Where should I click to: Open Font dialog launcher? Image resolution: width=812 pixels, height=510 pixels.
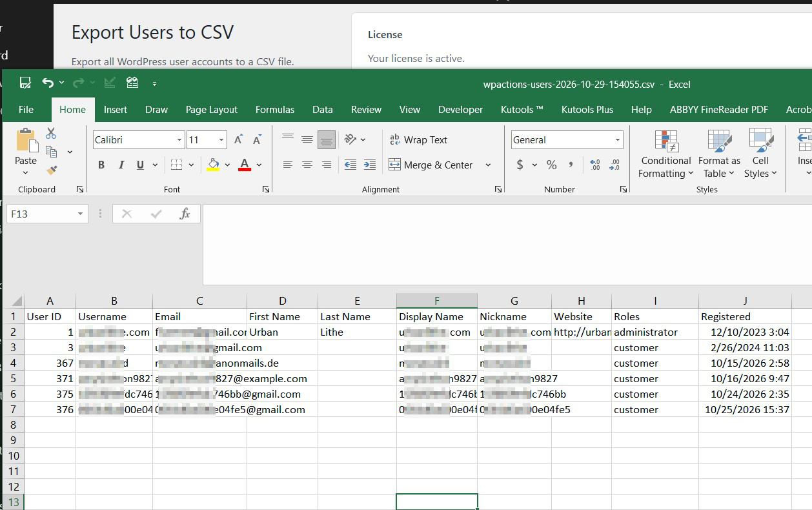click(x=266, y=189)
